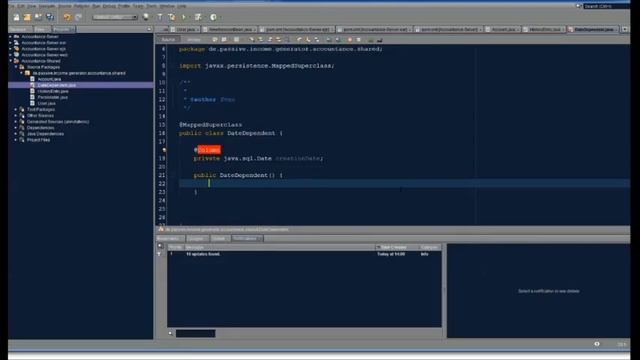Image resolution: width=640 pixels, height=360 pixels.
Task: Expand the Test Packages folder
Action: pos(16,109)
